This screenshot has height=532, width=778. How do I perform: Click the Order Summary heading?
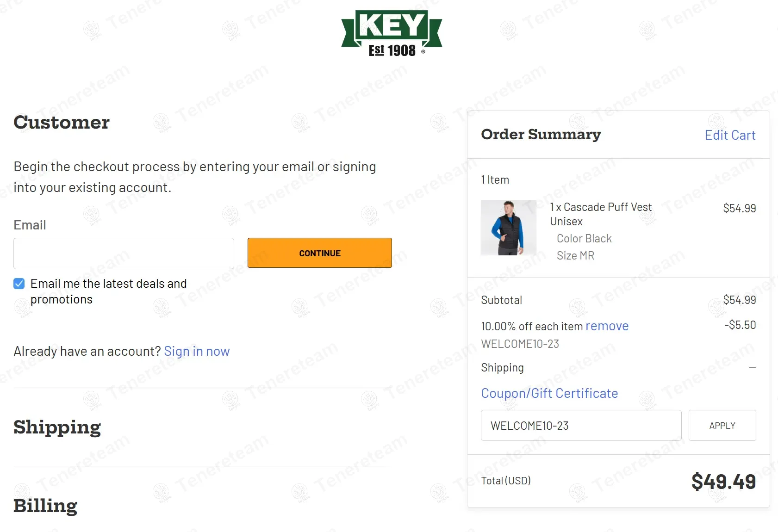(541, 135)
